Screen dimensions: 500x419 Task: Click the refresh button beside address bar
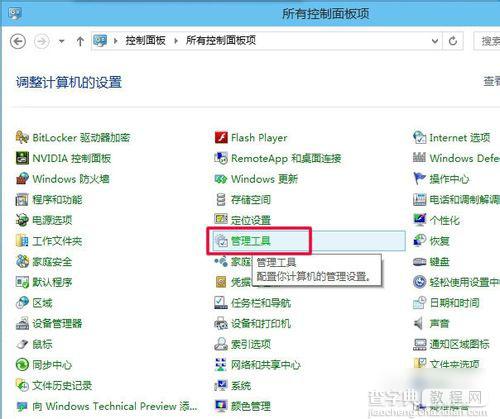[453, 41]
